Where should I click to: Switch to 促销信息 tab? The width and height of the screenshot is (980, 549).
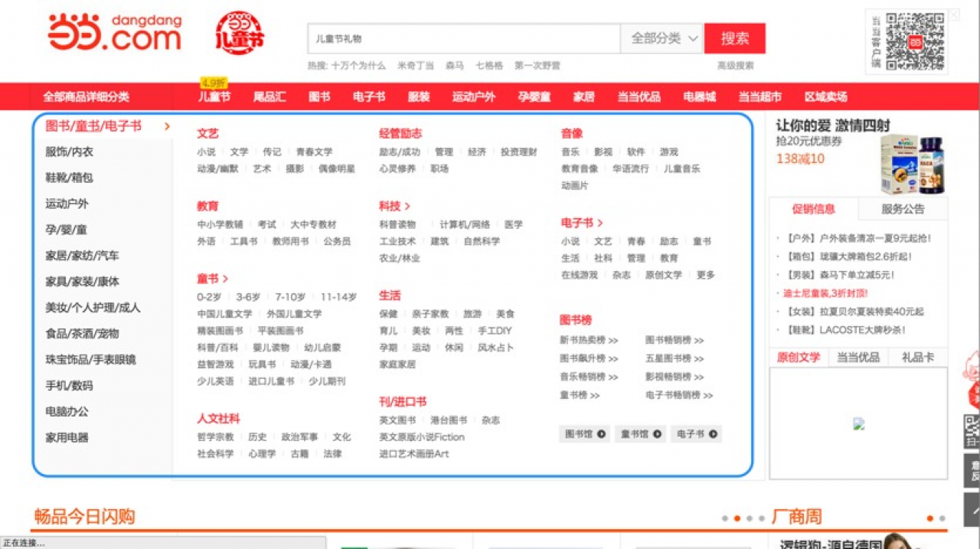coord(814,209)
